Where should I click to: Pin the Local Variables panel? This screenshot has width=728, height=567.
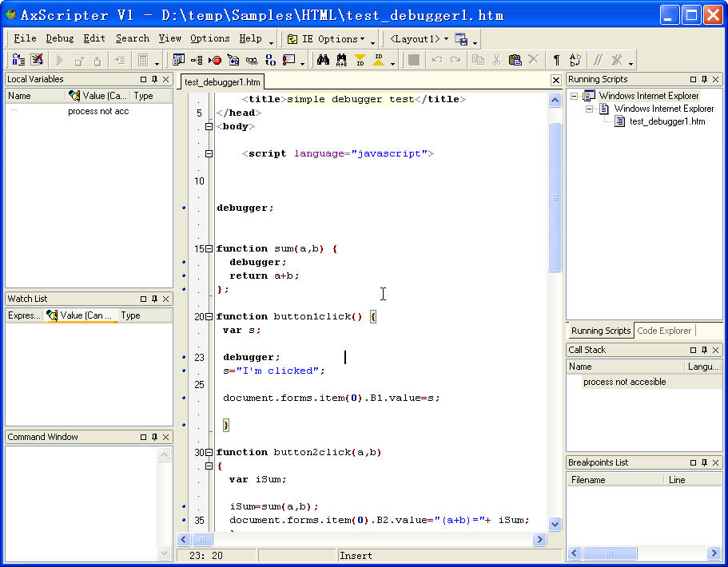[154, 79]
